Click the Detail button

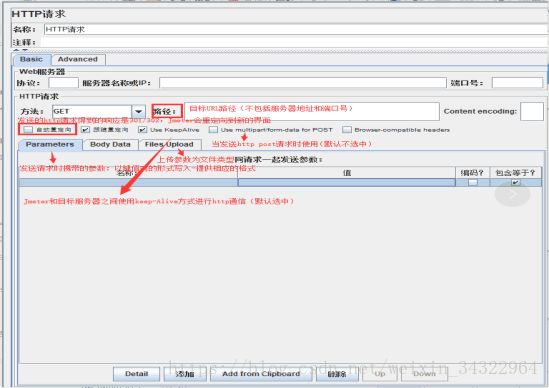tap(137, 374)
